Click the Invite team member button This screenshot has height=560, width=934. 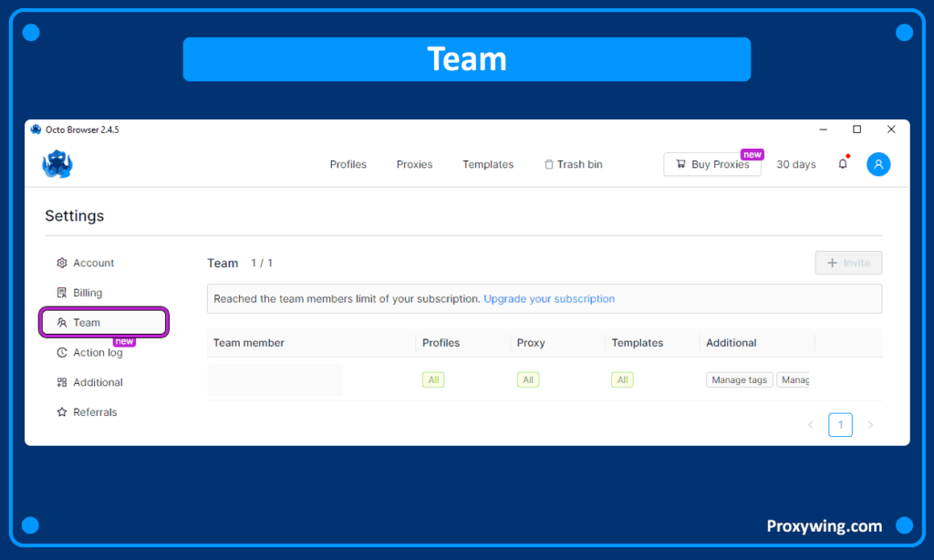(x=848, y=263)
